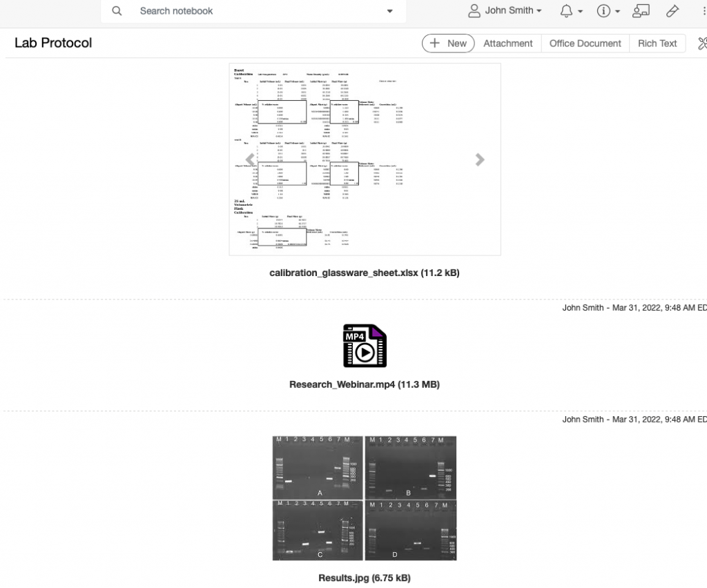Click the presentation board icon

coord(641,11)
